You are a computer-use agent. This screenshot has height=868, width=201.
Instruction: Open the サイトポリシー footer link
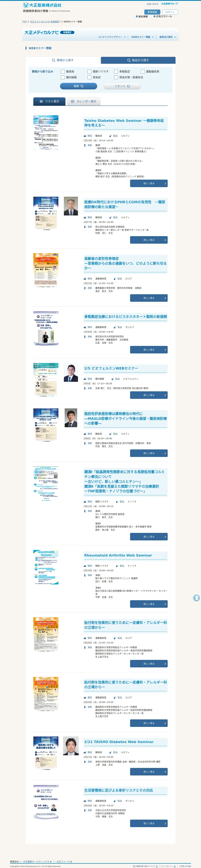point(168,866)
